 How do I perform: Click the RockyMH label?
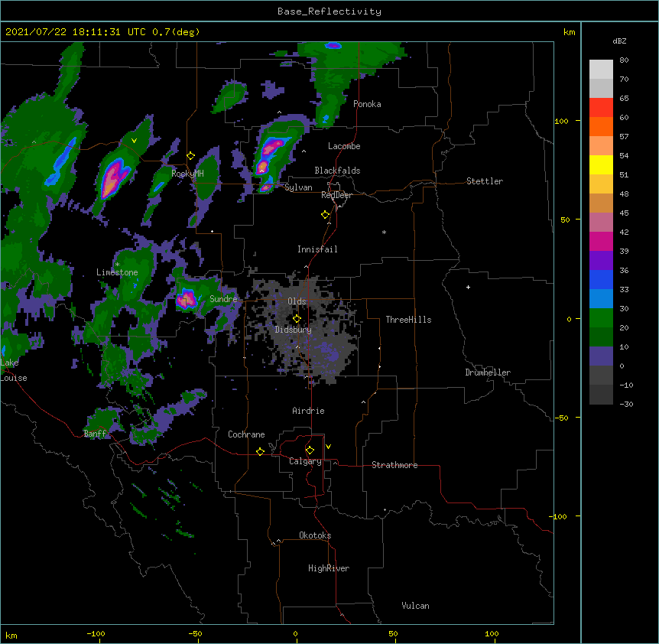(187, 173)
